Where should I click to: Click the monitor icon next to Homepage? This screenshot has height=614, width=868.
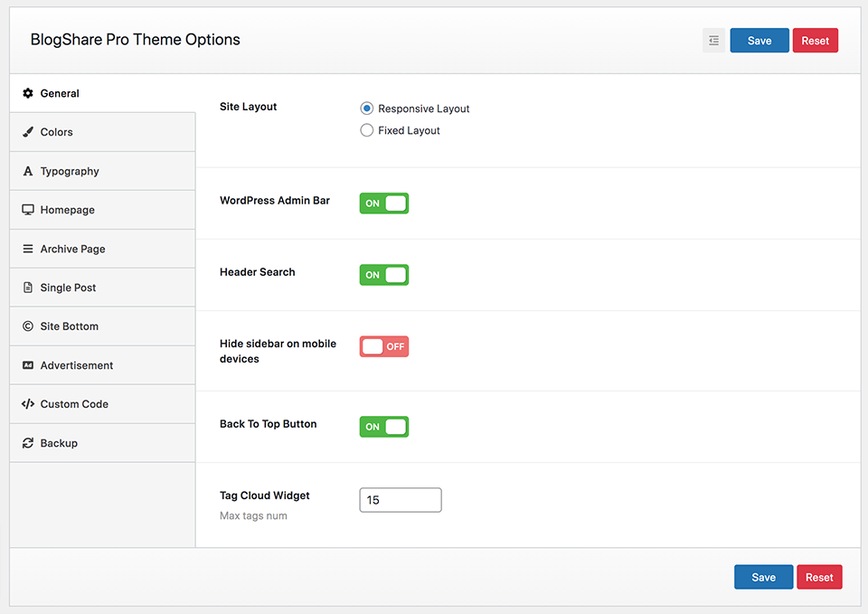click(x=28, y=210)
